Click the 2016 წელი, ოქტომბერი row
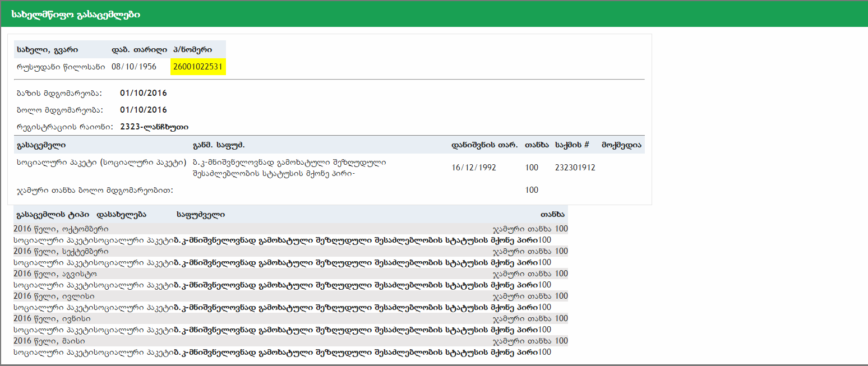 (x=61, y=229)
